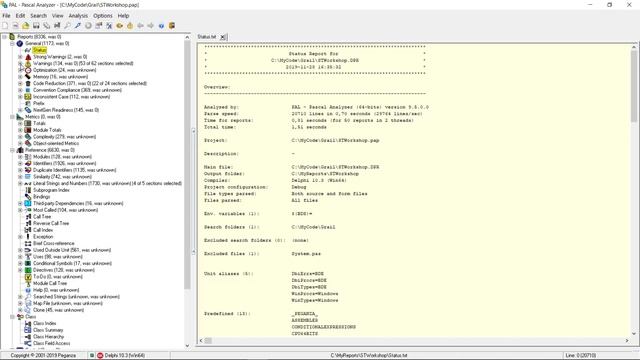Click report vertical scrollbar down arrow
Image resolution: width=640 pixels, height=360 pixels.
[634, 333]
